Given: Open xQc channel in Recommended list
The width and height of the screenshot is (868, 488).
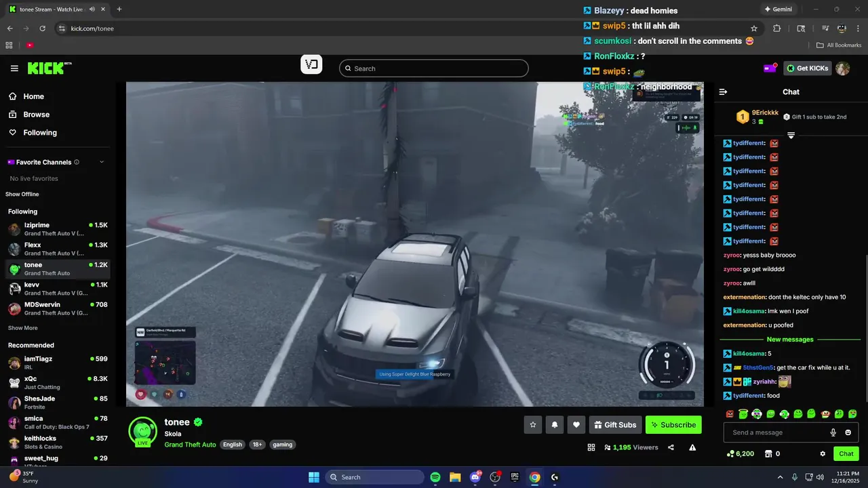Looking at the screenshot, I should point(58,382).
